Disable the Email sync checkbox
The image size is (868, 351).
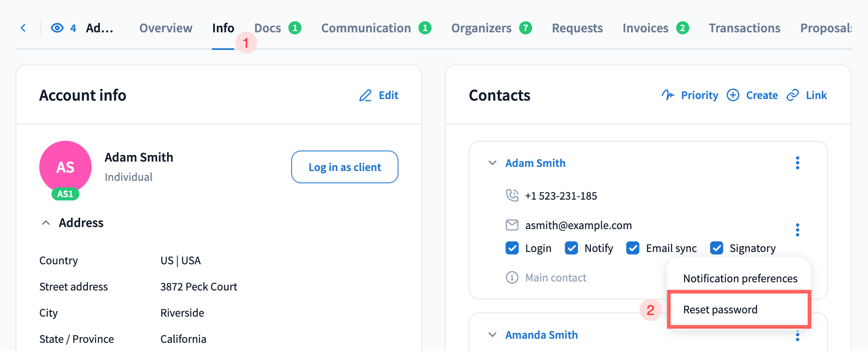(x=633, y=248)
